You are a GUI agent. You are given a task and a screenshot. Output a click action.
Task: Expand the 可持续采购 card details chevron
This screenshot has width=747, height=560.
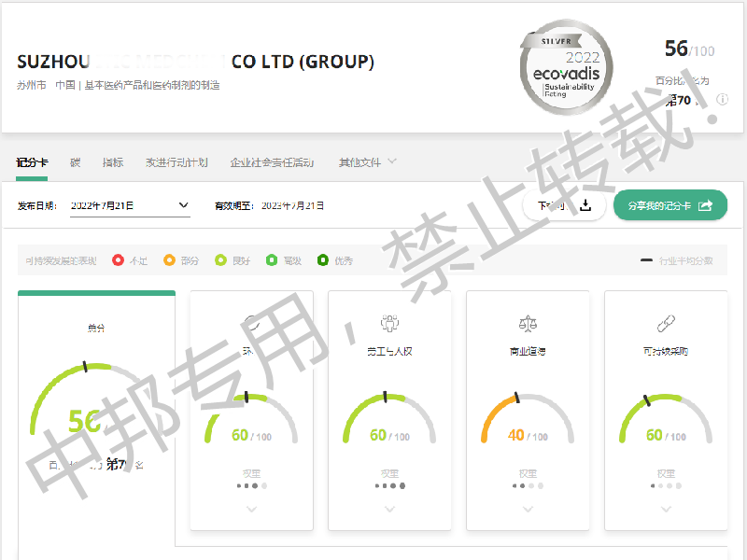(666, 509)
